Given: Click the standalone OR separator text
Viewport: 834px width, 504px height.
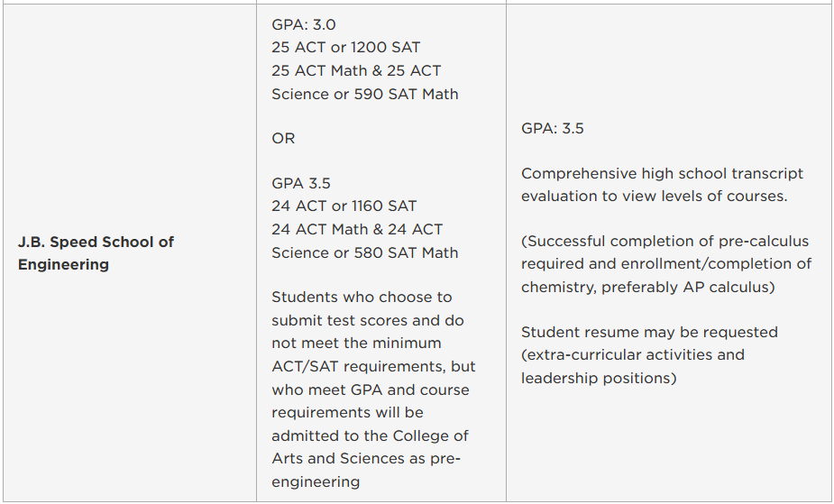Looking at the screenshot, I should coord(283,138).
